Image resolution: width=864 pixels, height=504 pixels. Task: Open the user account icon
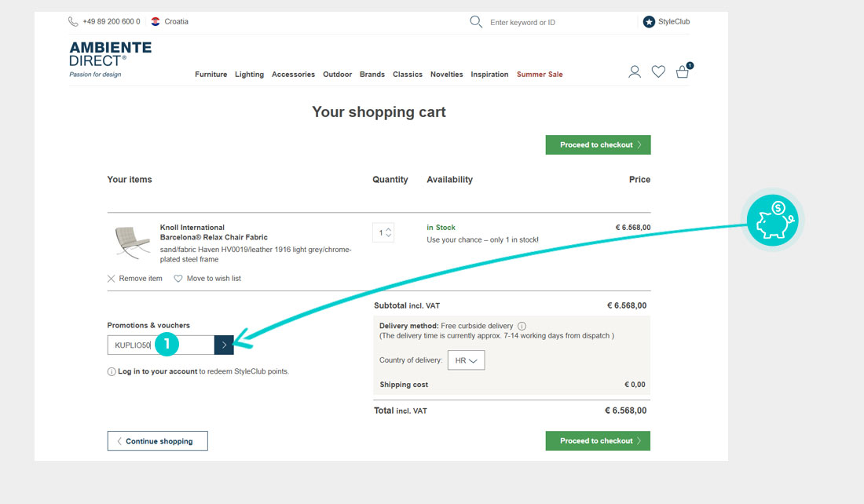(635, 72)
